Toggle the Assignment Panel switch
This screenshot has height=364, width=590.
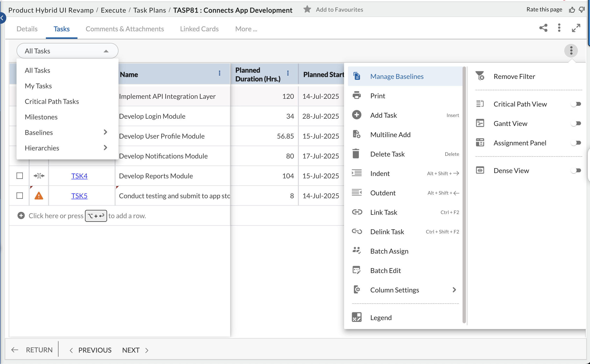pyautogui.click(x=576, y=143)
